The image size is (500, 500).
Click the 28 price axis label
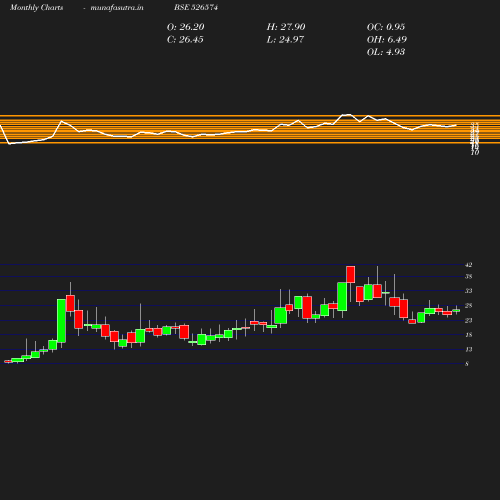[469, 306]
